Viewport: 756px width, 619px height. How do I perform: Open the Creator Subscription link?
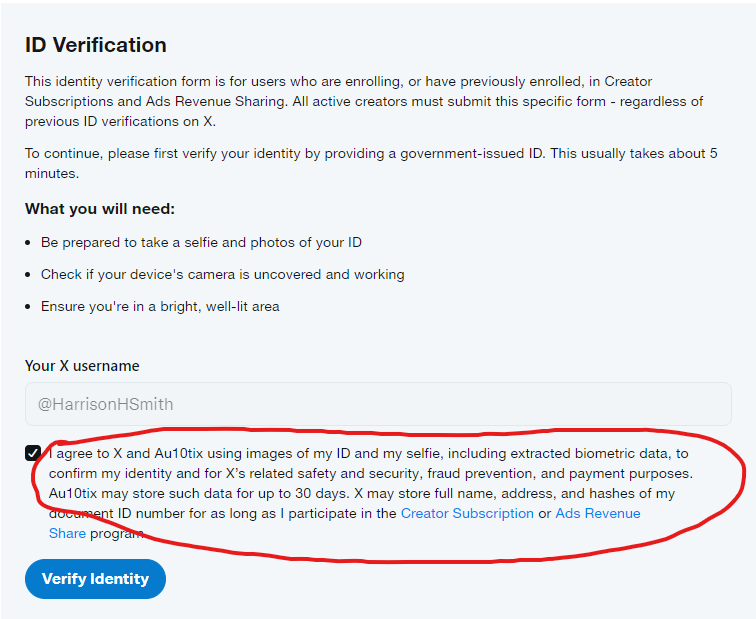[467, 513]
